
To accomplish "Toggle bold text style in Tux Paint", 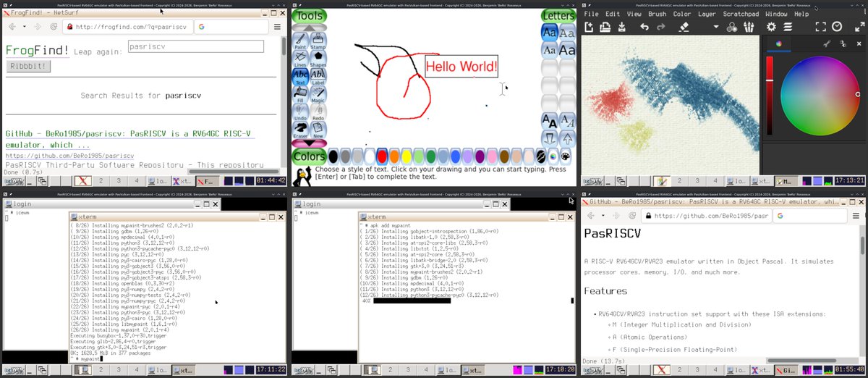I will pyautogui.click(x=550, y=120).
